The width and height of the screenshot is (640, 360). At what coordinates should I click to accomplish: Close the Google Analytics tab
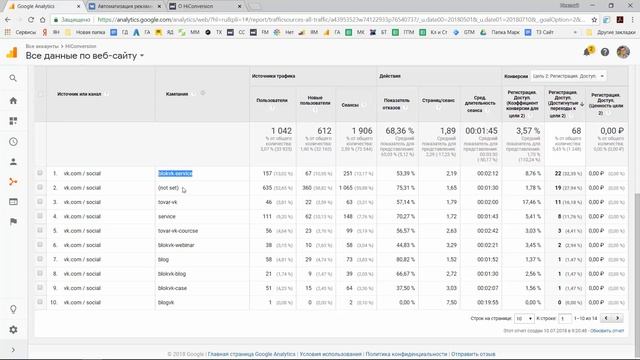[x=78, y=6]
